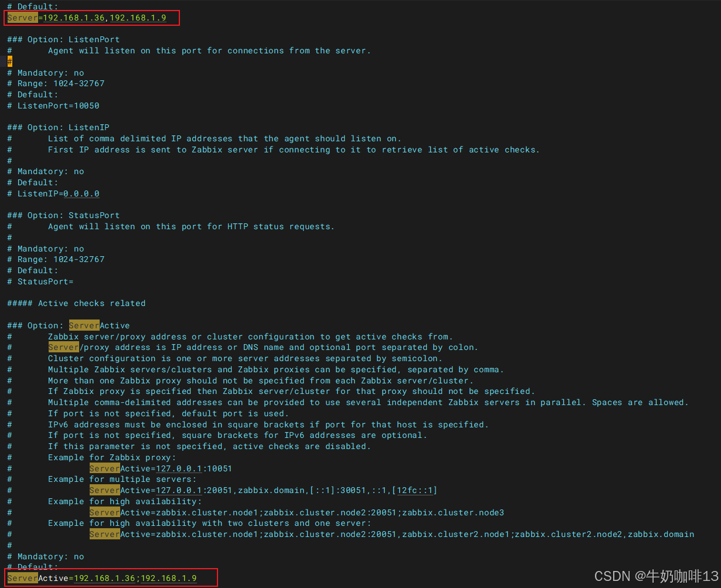Click the '# ListenPort=10050' line
The height and width of the screenshot is (588, 721).
coord(53,106)
